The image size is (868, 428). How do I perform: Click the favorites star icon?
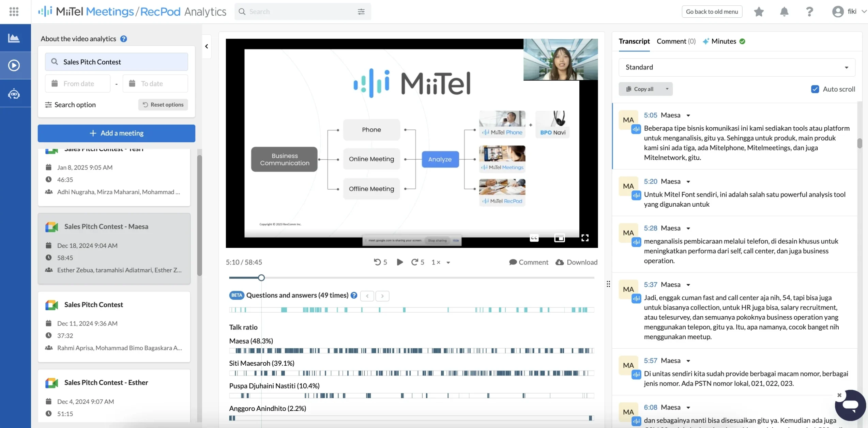coord(759,11)
